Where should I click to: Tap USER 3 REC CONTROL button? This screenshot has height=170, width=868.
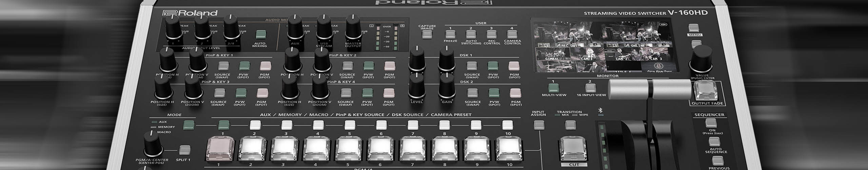click(491, 34)
